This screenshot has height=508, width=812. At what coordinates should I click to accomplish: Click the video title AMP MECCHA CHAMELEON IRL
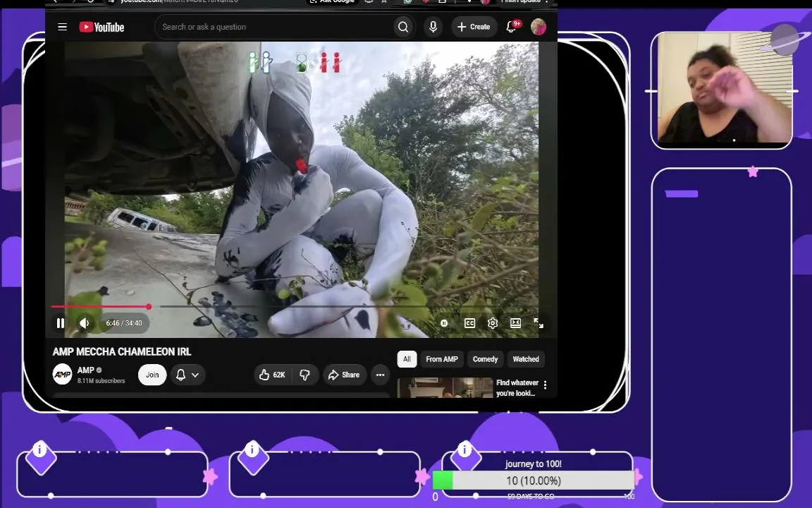[122, 351]
